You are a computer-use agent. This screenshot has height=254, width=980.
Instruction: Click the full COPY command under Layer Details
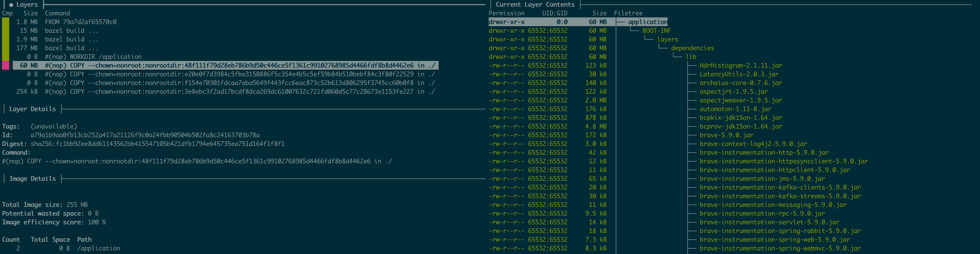click(x=197, y=162)
